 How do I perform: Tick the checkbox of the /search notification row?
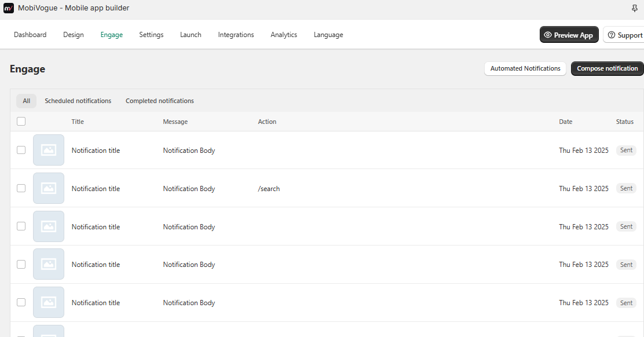coord(21,188)
